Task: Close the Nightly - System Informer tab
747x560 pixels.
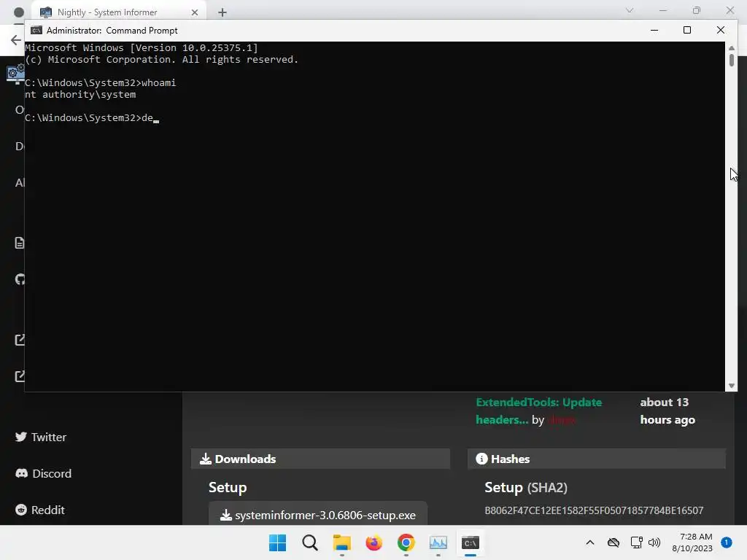Action: 194,12
